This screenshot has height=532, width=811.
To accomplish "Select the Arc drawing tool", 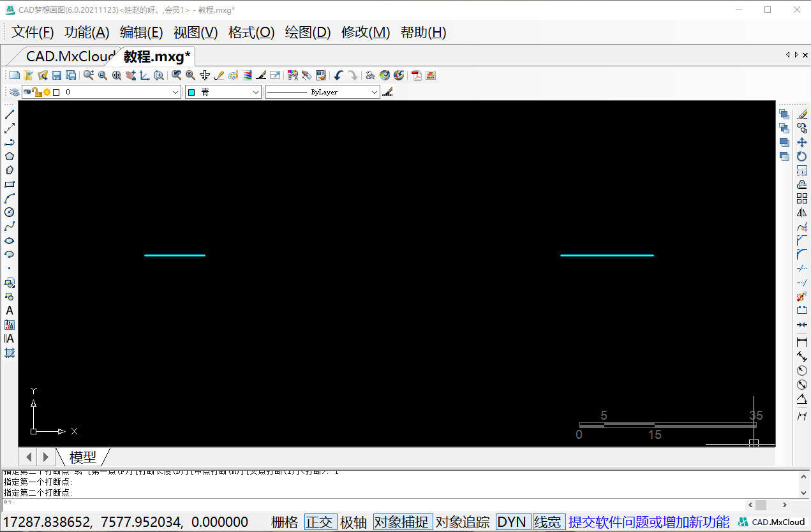I will pyautogui.click(x=10, y=198).
